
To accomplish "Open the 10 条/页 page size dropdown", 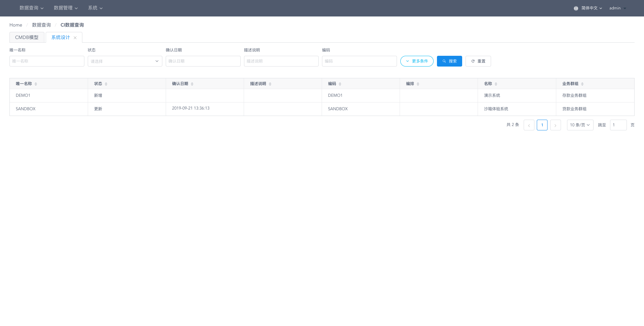I will [580, 125].
